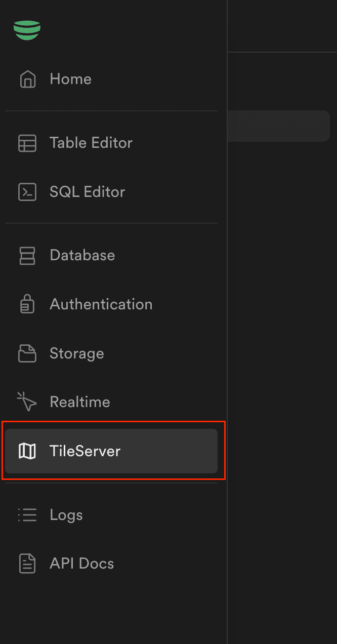Click the API Docs document icon
The width and height of the screenshot is (337, 644).
[27, 564]
